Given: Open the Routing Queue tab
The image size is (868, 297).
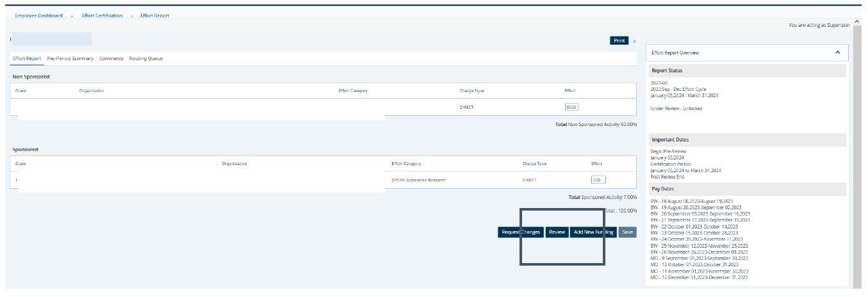Looking at the screenshot, I should click(x=146, y=58).
